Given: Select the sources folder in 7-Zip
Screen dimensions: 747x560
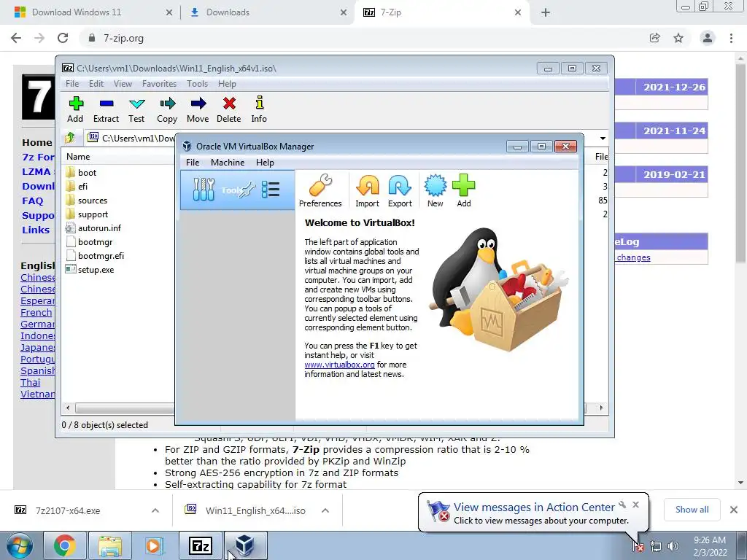Looking at the screenshot, I should pyautogui.click(x=93, y=201).
